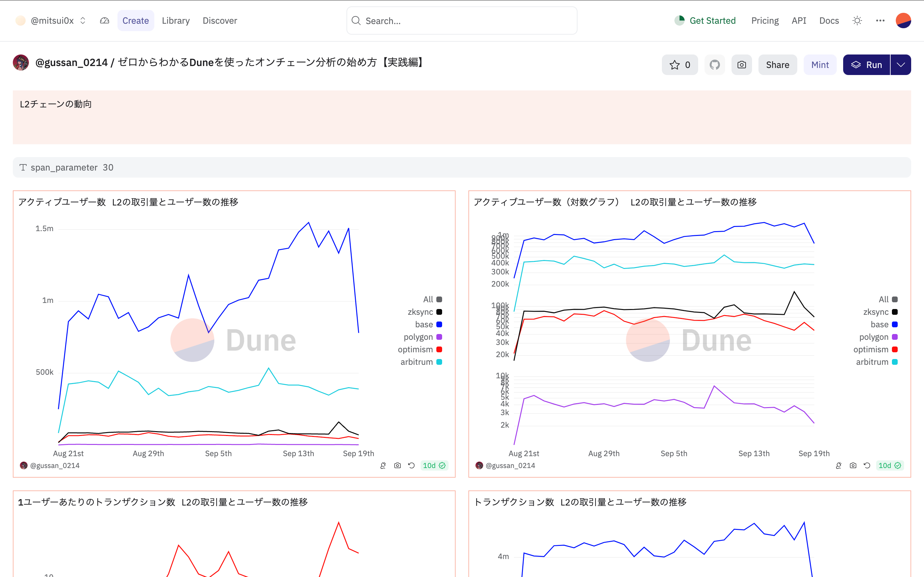924x577 pixels.
Task: Click the query icon on left chart footer
Action: tap(383, 465)
